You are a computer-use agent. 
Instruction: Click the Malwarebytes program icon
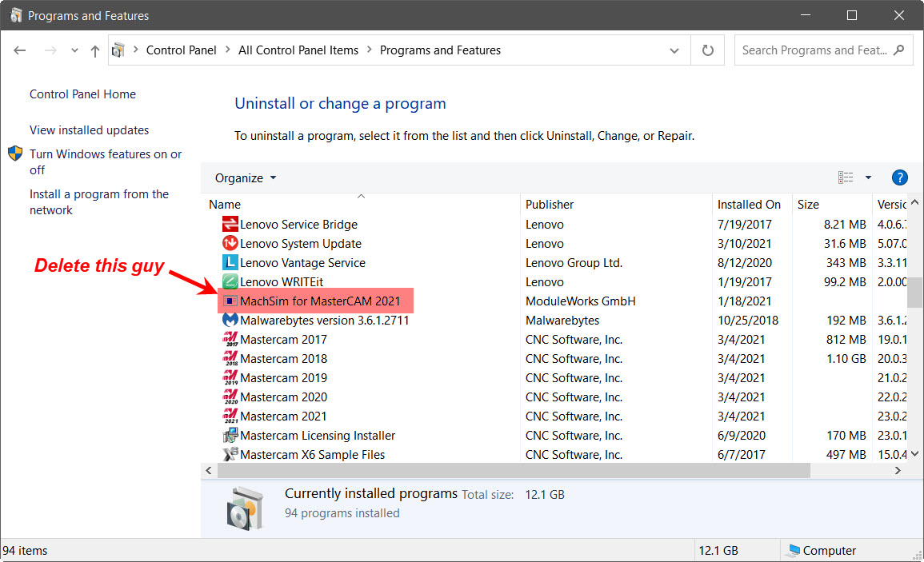click(230, 321)
